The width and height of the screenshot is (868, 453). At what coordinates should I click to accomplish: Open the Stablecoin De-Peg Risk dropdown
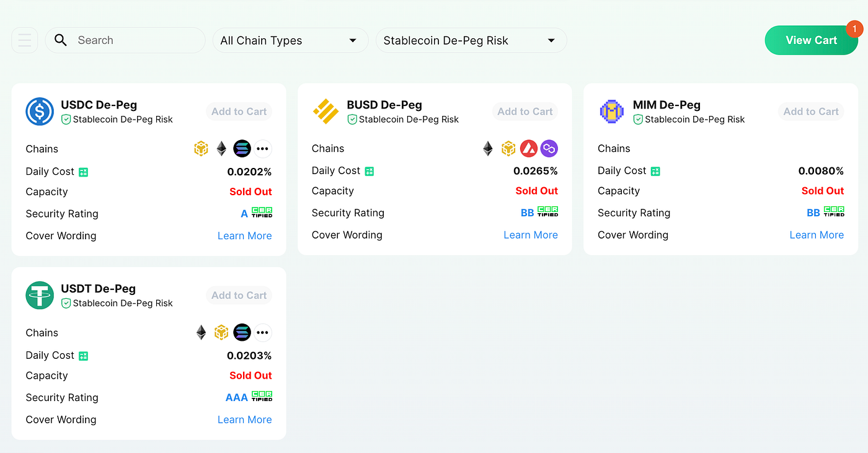[471, 40]
